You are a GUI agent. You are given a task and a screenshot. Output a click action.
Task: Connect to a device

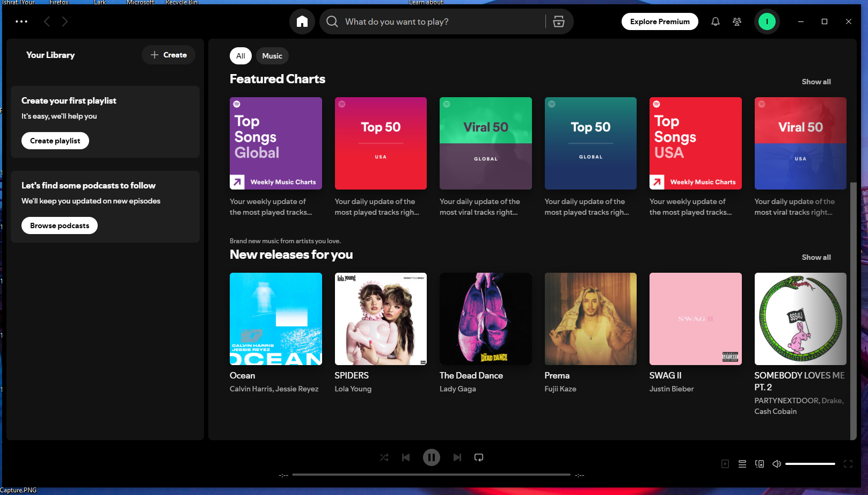[x=760, y=463]
